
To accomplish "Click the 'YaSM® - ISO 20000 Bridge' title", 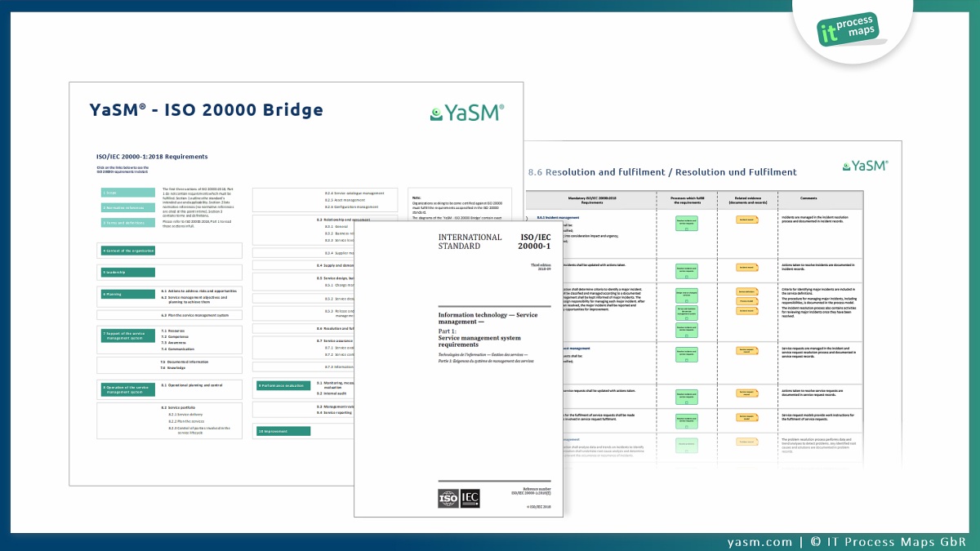I will coord(206,110).
